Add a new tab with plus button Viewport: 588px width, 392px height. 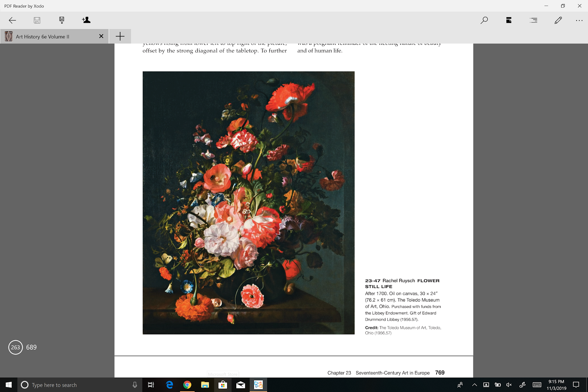click(120, 36)
